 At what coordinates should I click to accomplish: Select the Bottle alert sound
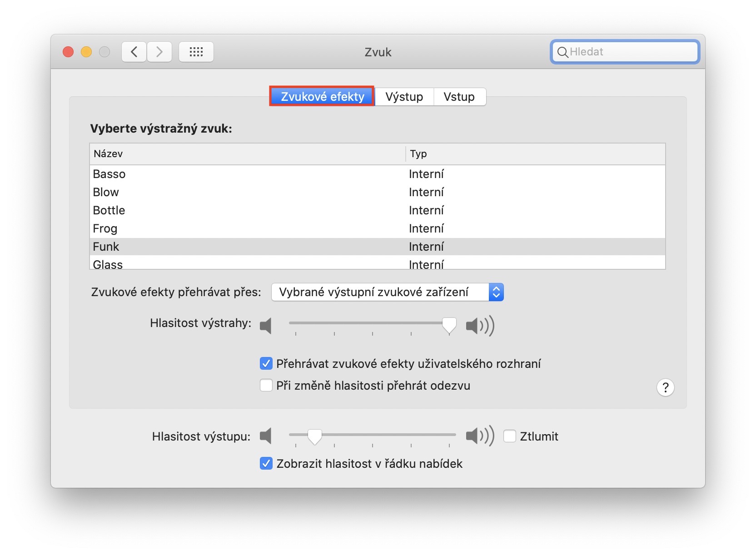click(x=109, y=210)
